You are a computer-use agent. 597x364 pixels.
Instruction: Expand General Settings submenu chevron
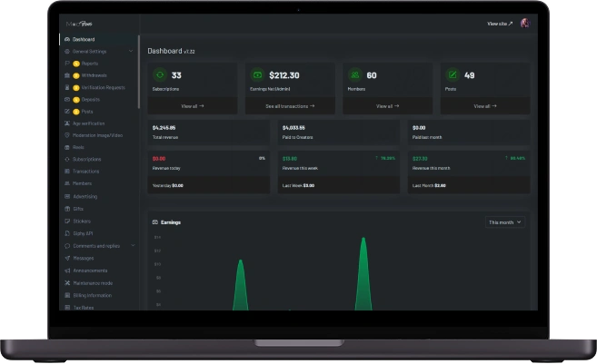131,51
